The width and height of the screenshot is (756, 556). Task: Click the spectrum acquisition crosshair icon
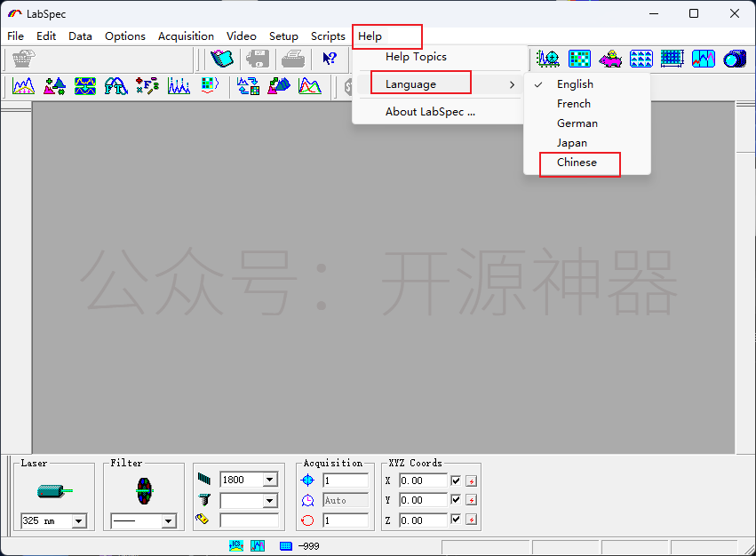click(x=548, y=59)
